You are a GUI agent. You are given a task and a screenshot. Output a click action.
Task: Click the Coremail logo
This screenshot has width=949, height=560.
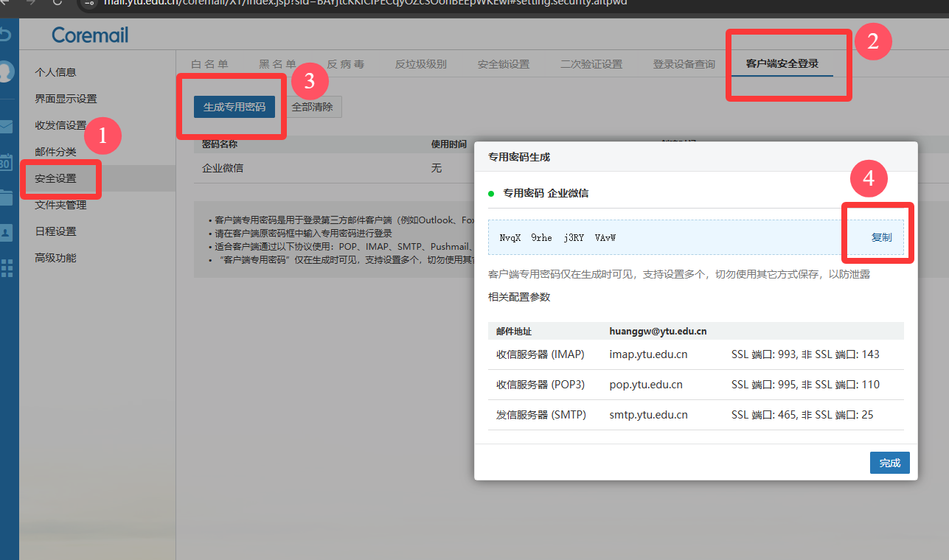click(90, 35)
